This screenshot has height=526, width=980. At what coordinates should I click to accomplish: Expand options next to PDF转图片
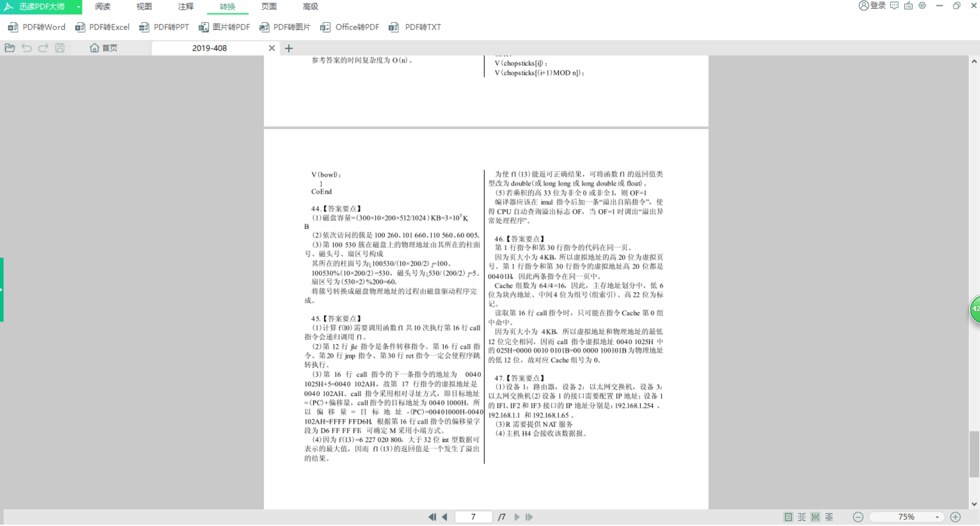point(285,27)
